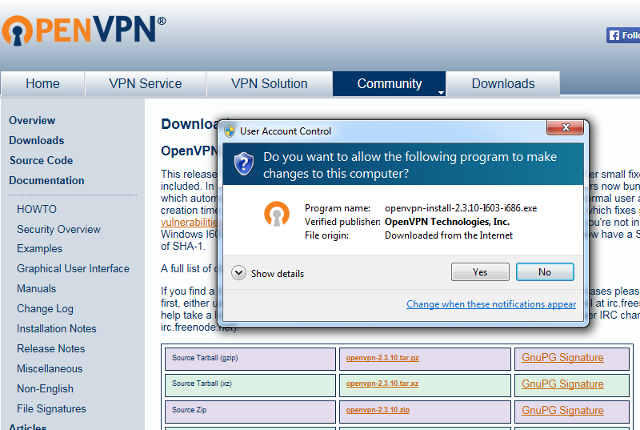Viewport: 640px width, 430px height.
Task: Click No to deny the installer
Action: [545, 272]
